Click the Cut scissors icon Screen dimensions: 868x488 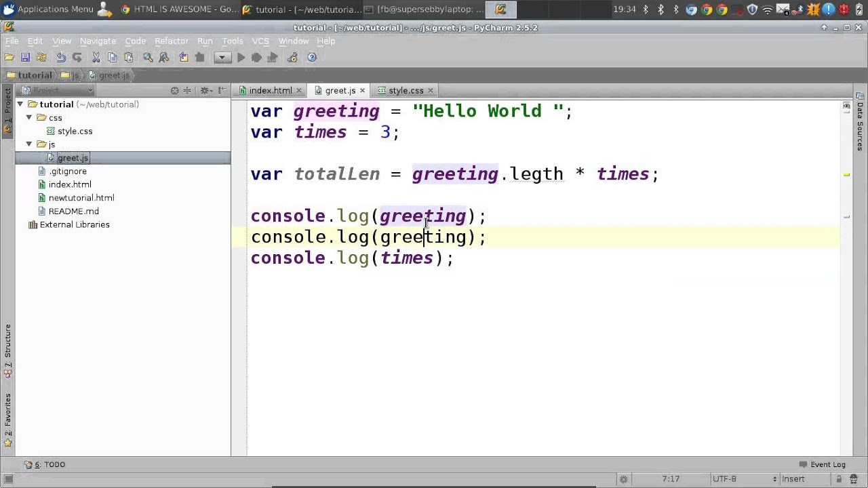click(96, 58)
